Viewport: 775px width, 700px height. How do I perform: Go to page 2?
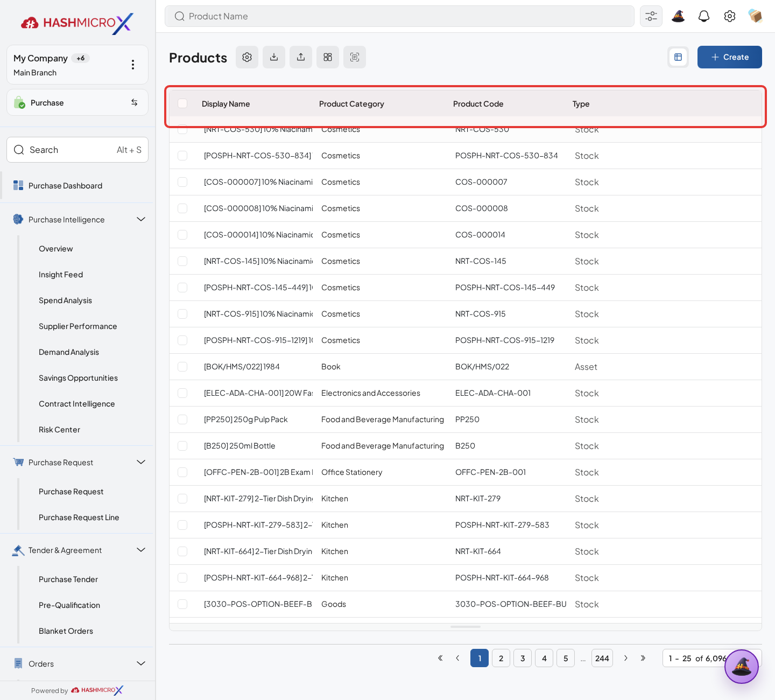501,658
